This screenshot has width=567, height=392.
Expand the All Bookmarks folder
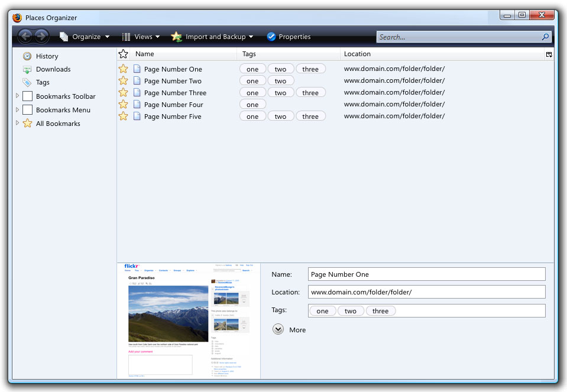17,123
